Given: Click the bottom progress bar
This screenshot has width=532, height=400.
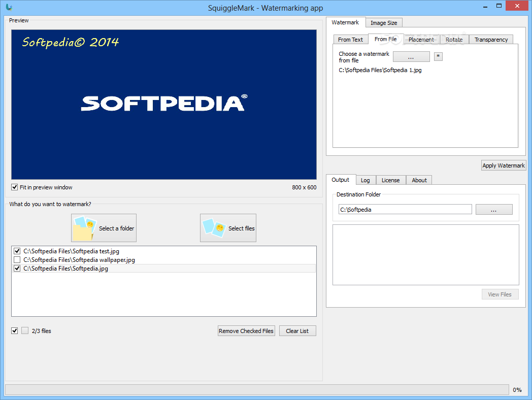Looking at the screenshot, I should coord(257,389).
